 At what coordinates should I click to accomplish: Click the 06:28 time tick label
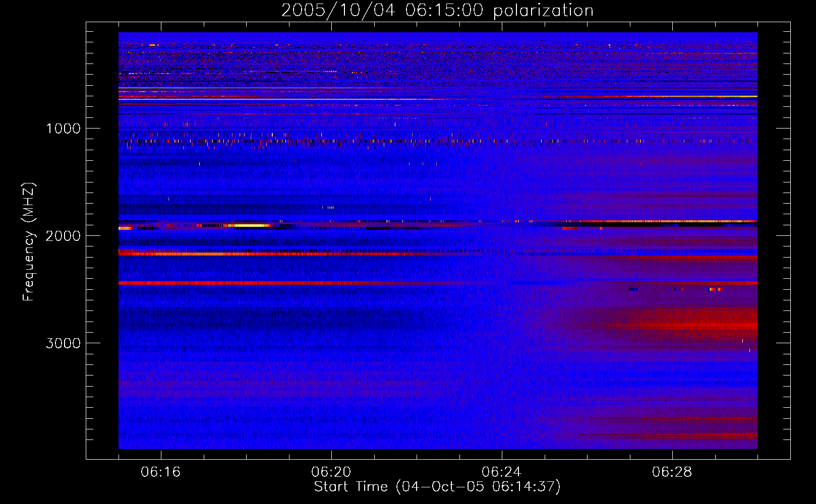672,472
